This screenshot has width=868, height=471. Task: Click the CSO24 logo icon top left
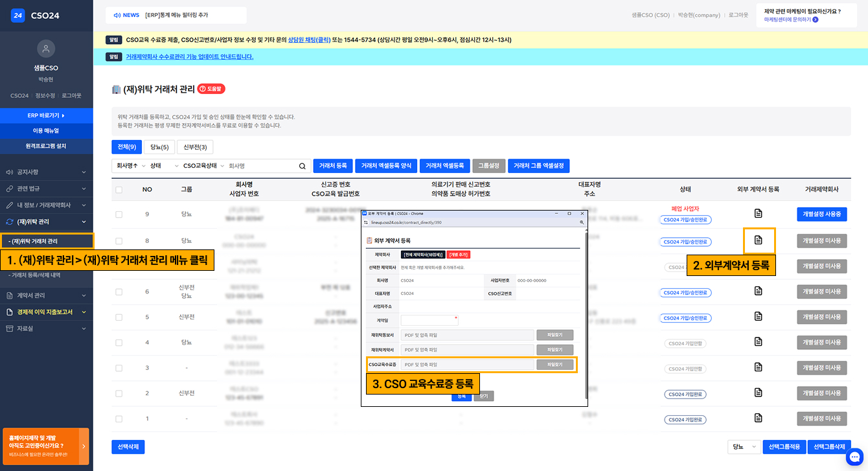tap(17, 14)
